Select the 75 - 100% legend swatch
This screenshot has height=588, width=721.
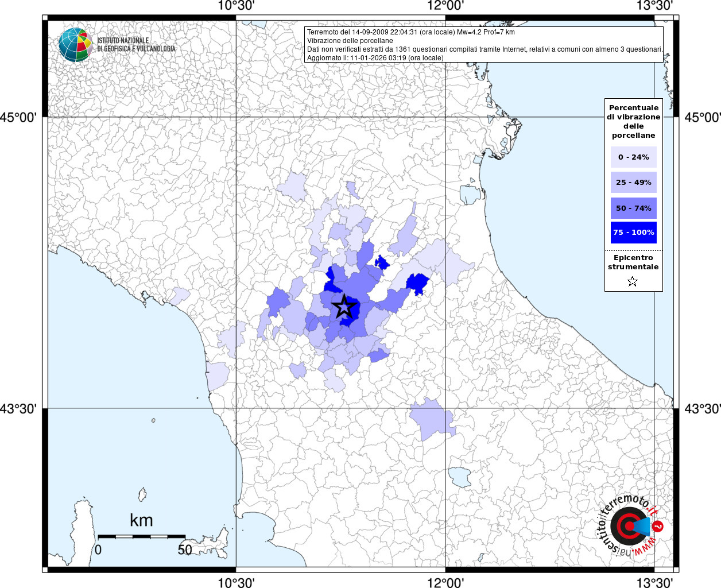pos(634,233)
